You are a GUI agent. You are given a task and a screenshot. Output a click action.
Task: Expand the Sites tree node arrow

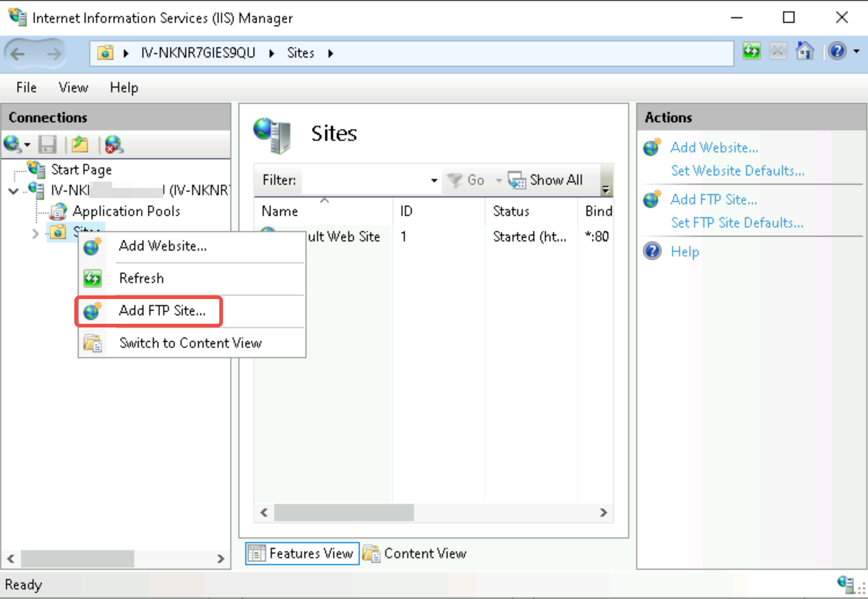point(35,234)
